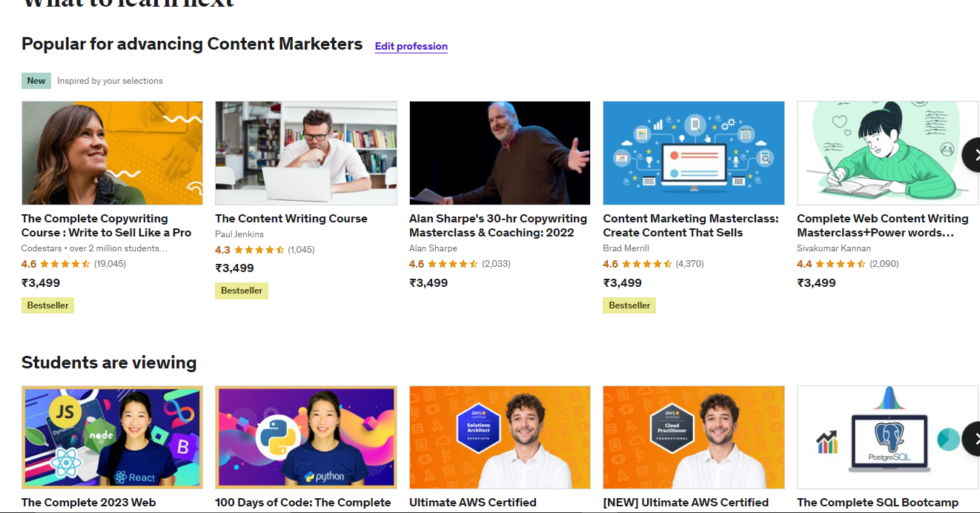Click 100 Days of Code title
The image size is (980, 513).
pyautogui.click(x=303, y=503)
